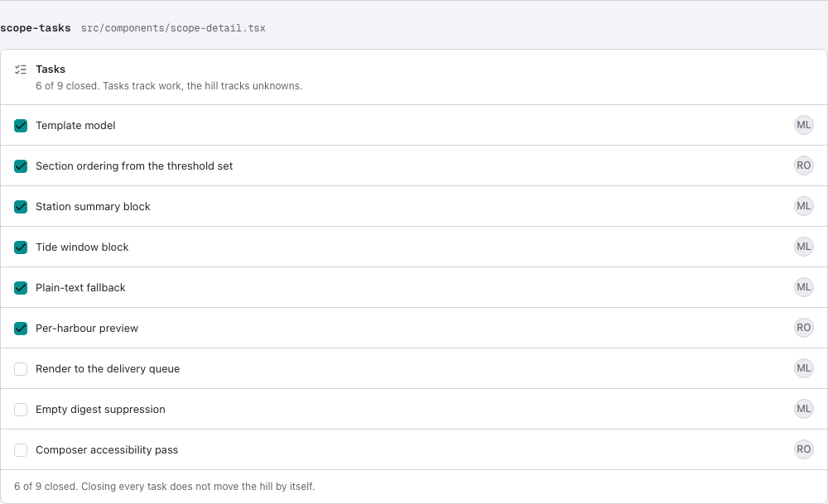Select ML avatar on Plain-text fallback row
Viewport: 828px width, 504px height.
[x=804, y=288]
